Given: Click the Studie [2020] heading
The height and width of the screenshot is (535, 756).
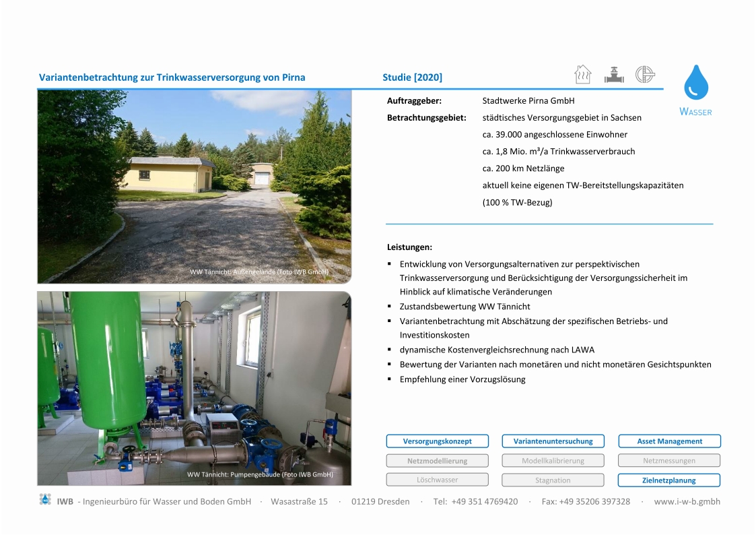Looking at the screenshot, I should point(412,77).
